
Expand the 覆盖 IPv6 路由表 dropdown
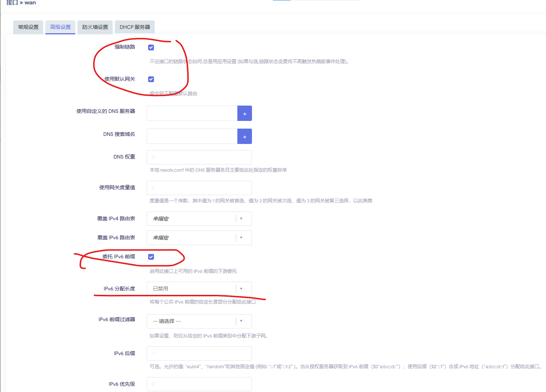[199, 238]
